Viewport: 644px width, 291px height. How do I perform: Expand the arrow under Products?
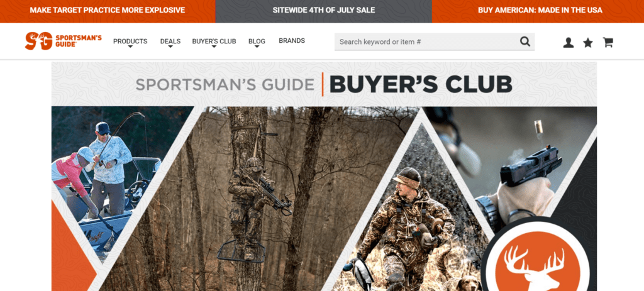point(130,47)
